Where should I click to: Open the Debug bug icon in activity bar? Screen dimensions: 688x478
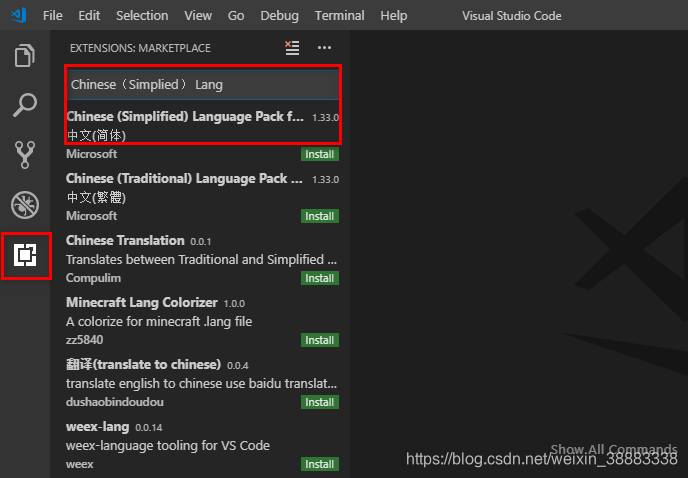[x=25, y=205]
